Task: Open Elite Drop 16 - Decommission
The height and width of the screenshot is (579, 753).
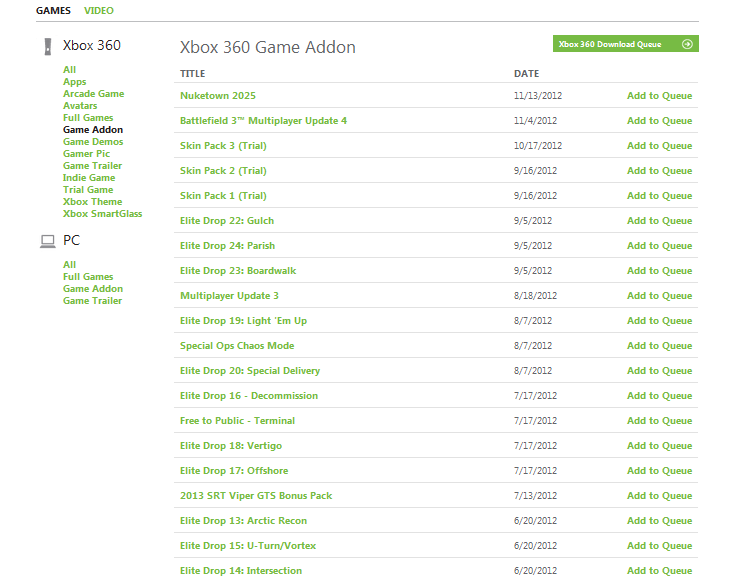Action: (x=249, y=395)
